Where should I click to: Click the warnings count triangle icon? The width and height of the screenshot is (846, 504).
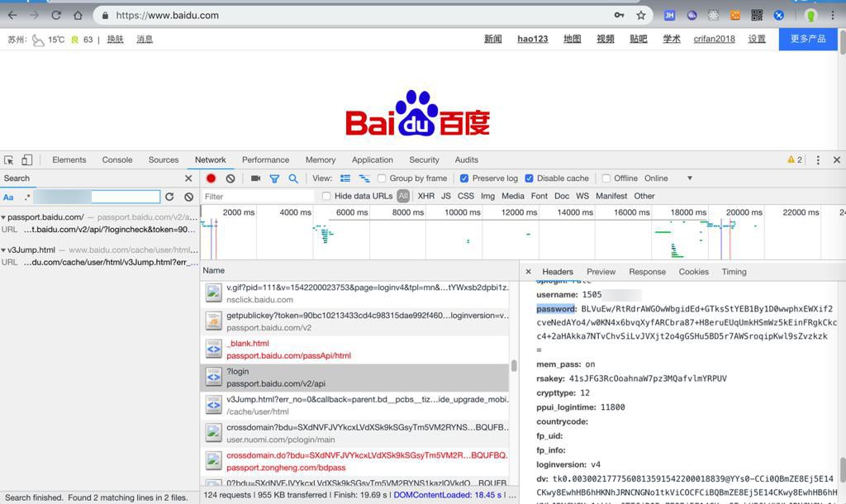(791, 159)
